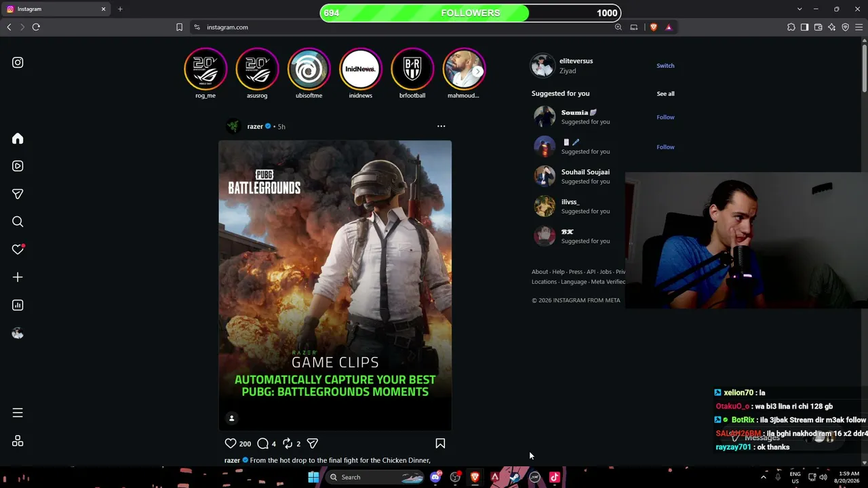Create a new post with plus icon
This screenshot has width=868, height=488.
(x=18, y=277)
